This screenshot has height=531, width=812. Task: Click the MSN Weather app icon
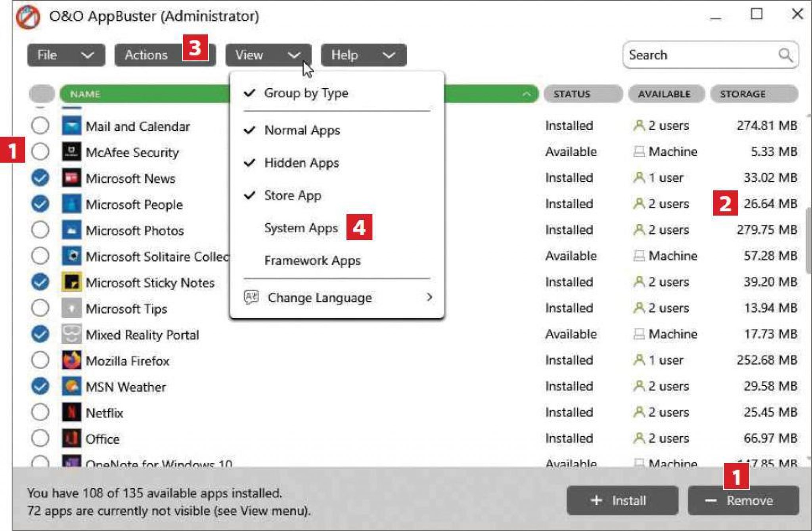[x=72, y=387]
